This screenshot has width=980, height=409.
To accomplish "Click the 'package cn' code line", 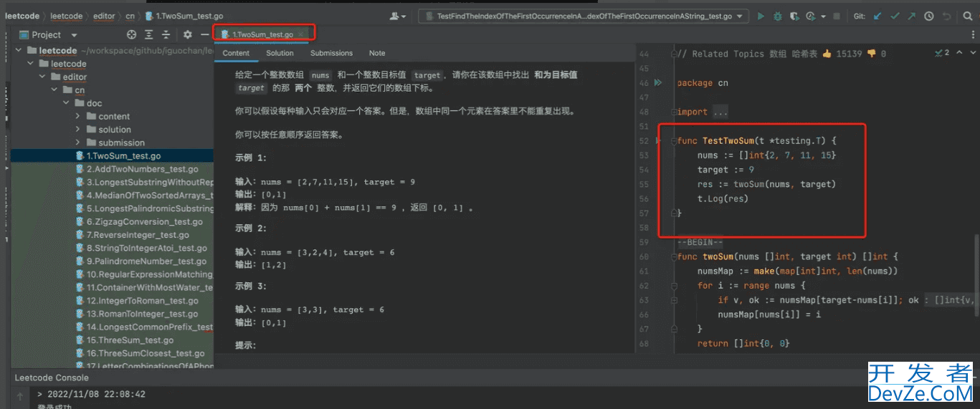I will (703, 83).
